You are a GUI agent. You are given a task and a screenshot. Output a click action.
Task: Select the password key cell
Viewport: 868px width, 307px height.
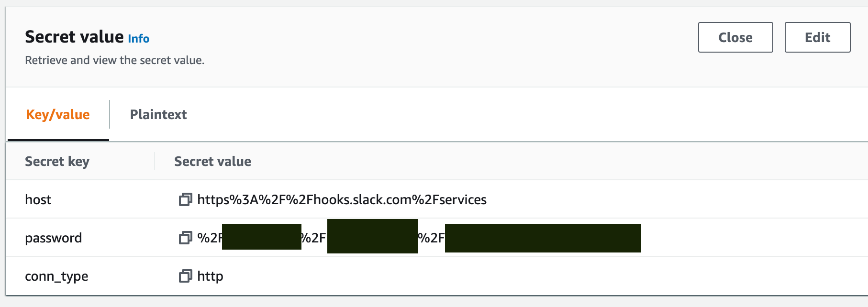(x=53, y=238)
